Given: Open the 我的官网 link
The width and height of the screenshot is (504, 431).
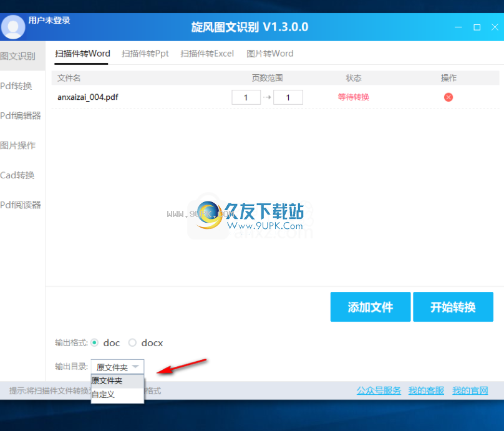Looking at the screenshot, I should click(470, 390).
